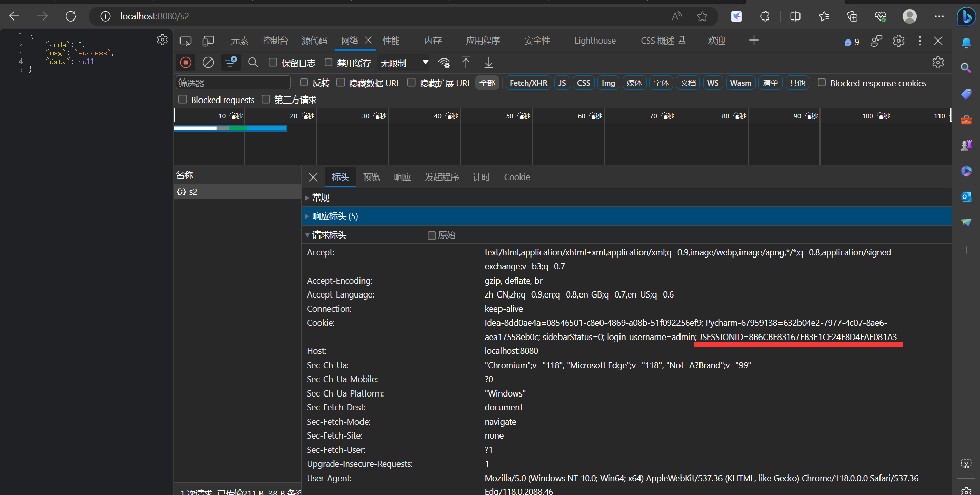This screenshot has height=495, width=980.
Task: Switch to the 响应 tab
Action: pos(402,177)
